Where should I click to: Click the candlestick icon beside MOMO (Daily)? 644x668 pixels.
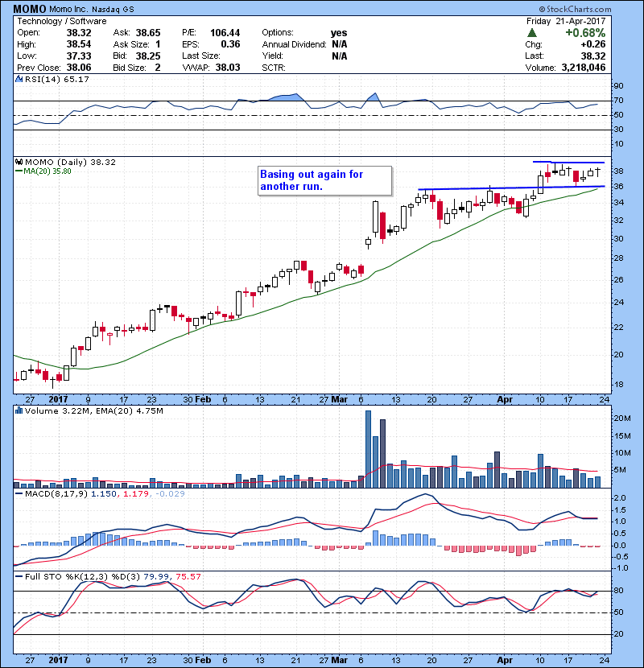[19, 162]
